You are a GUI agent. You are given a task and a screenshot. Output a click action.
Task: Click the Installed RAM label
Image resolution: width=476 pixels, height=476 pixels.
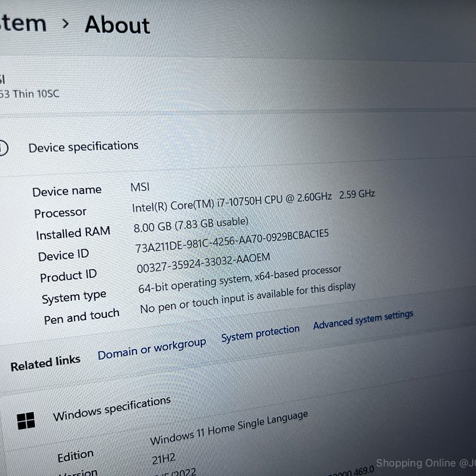[x=73, y=233]
